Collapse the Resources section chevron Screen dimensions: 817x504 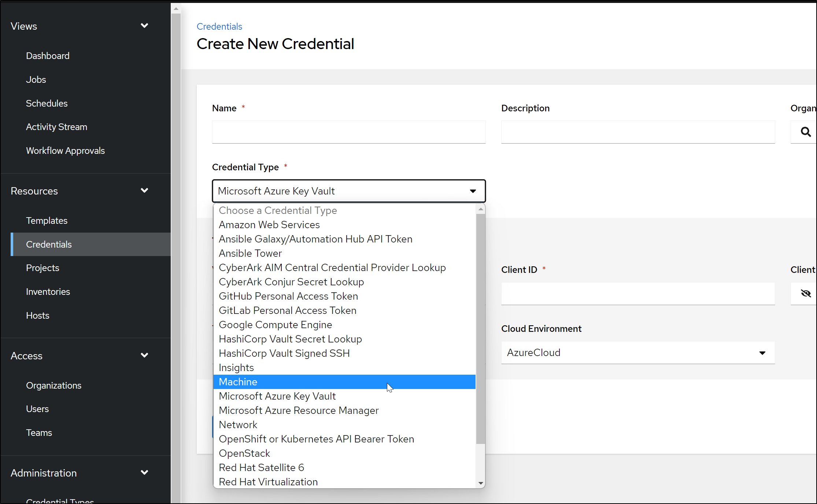(x=144, y=190)
